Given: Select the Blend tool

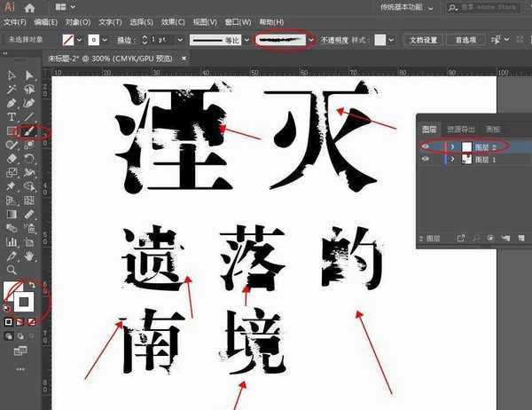Looking at the screenshot, I should (x=12, y=228).
